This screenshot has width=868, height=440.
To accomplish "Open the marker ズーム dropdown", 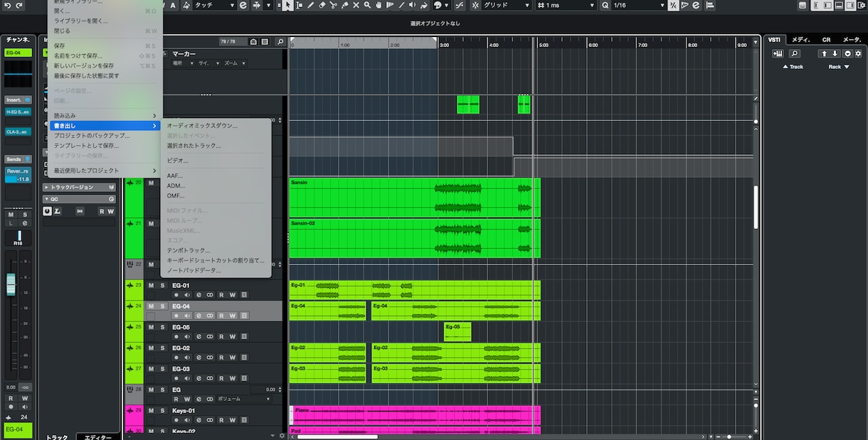I will tap(233, 63).
